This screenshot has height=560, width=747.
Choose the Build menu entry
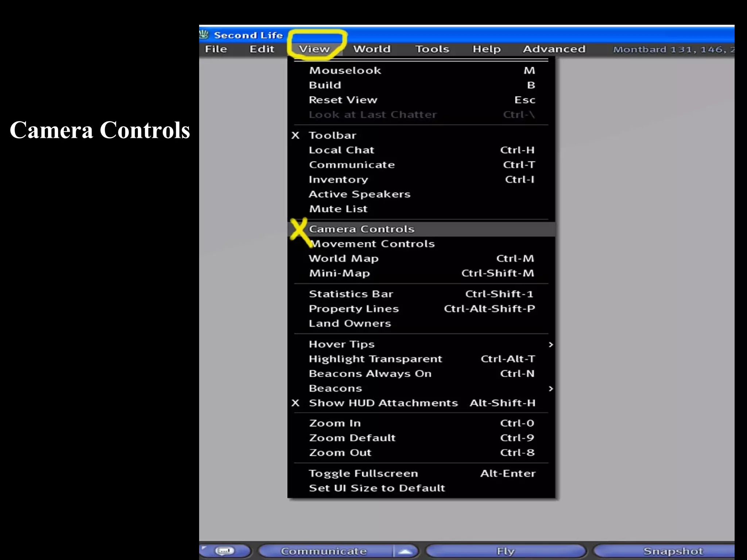point(421,85)
